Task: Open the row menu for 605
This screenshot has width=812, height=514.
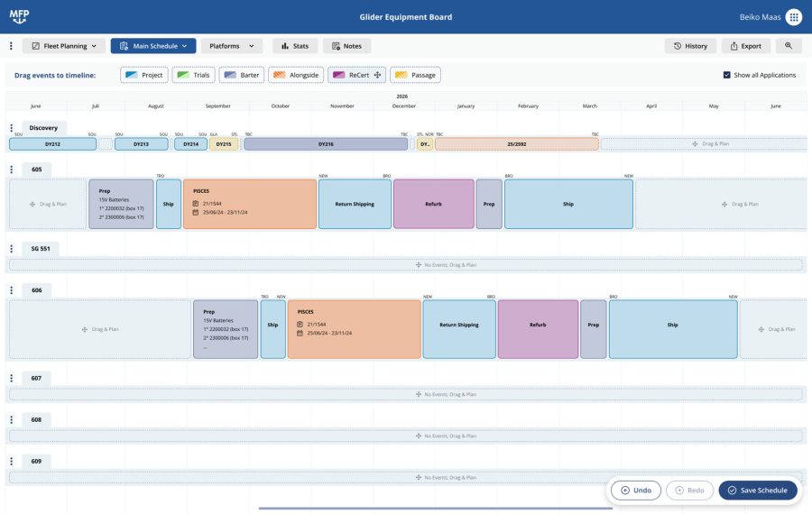Action: tap(11, 170)
